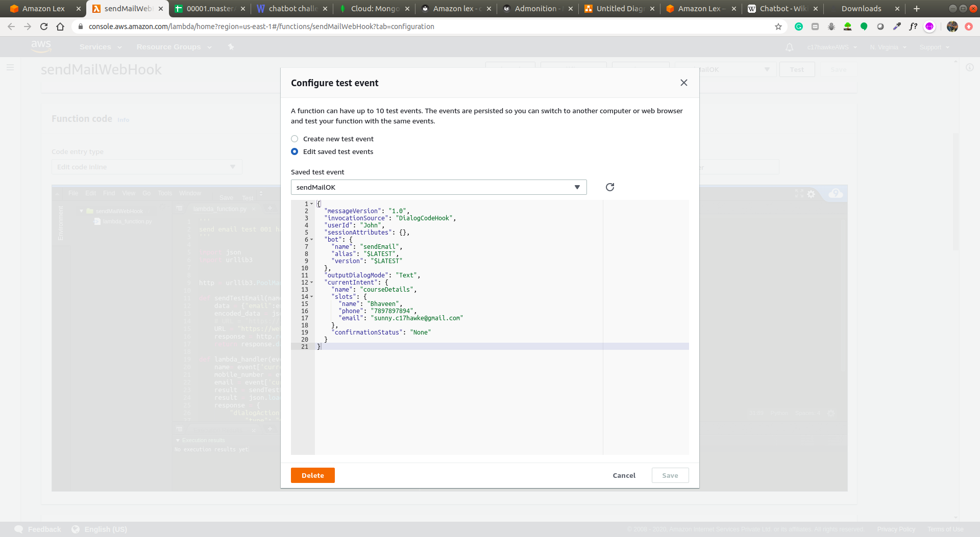Switch to the Downloads tab
Viewport: 980px width, 537px height.
[x=864, y=9]
